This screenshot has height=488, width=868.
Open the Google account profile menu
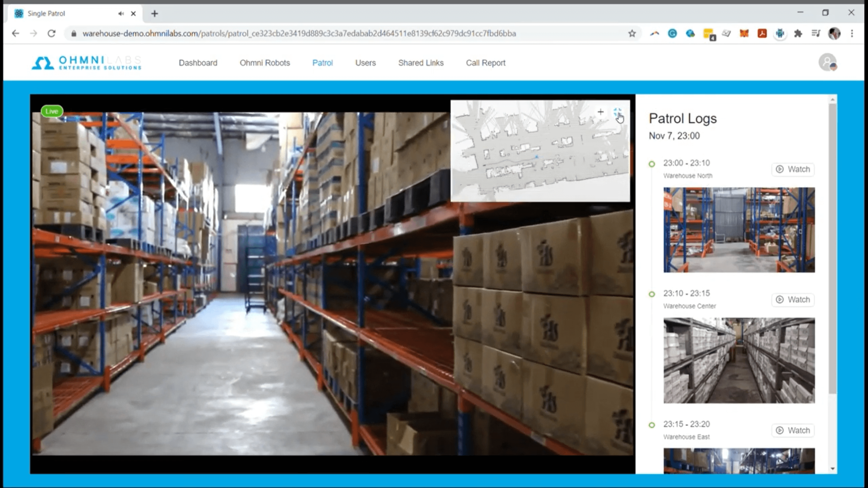coord(835,33)
